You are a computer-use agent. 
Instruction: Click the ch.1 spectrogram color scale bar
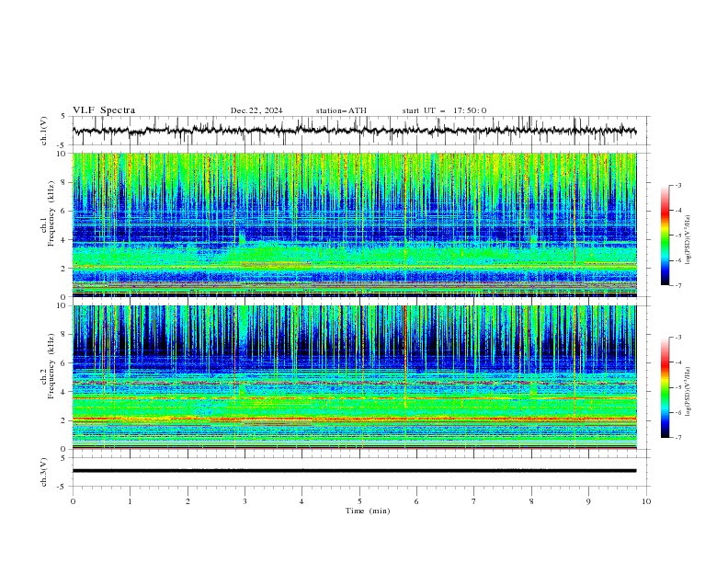coord(665,236)
